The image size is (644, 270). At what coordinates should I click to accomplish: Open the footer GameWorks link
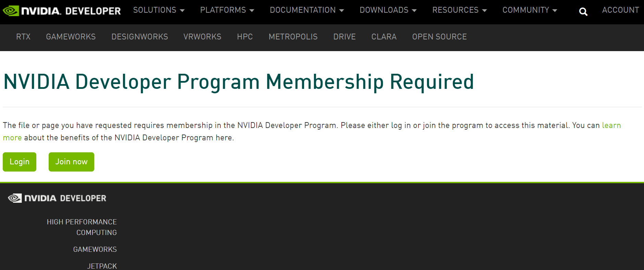(x=95, y=249)
